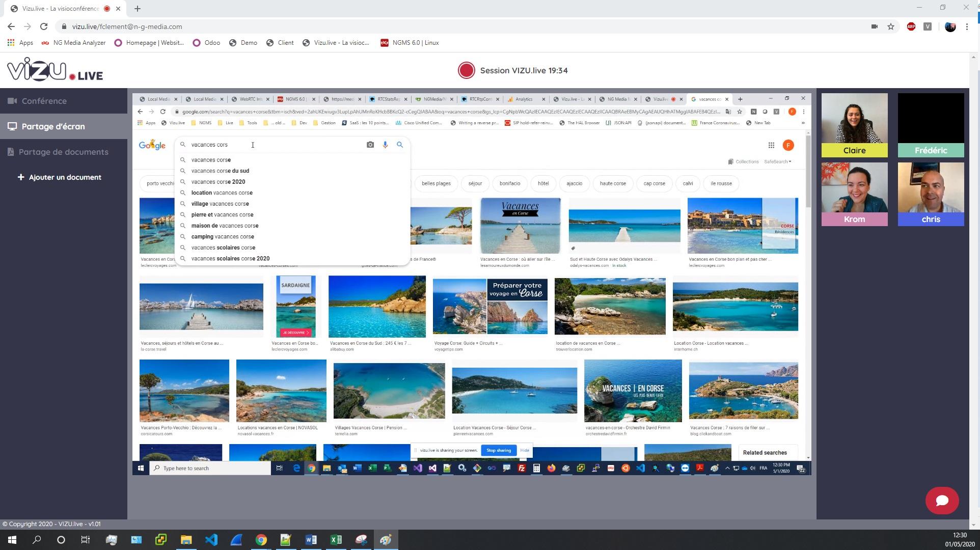Screen dimensions: 980x550
Task: Open the Apps bookmarks shortcut
Action: tap(20, 43)
